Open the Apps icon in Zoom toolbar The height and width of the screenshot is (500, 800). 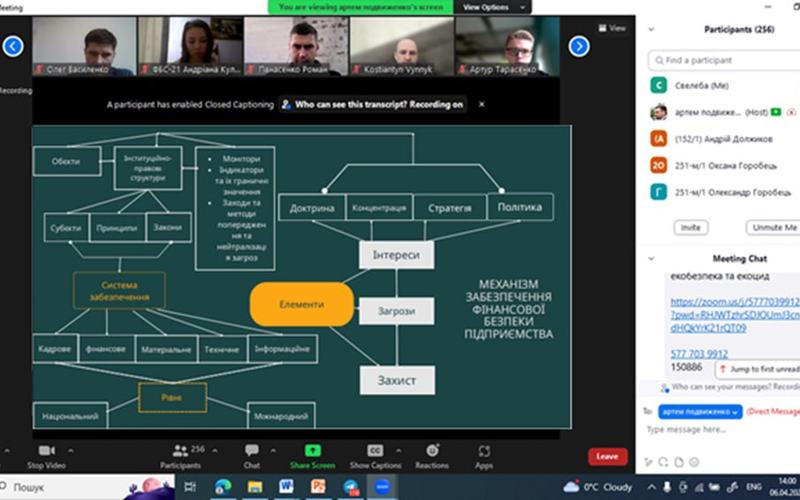coord(484,451)
